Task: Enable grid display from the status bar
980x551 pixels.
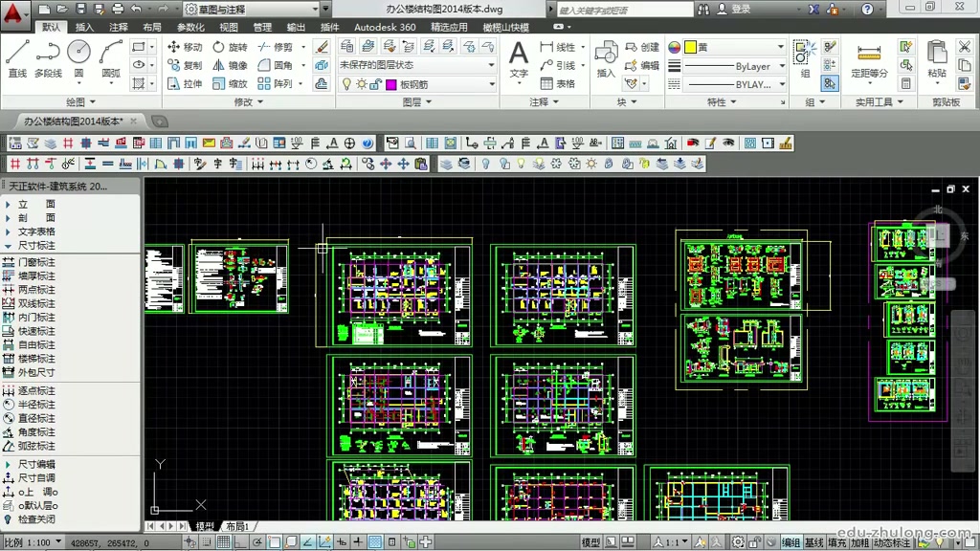Action: click(x=221, y=540)
